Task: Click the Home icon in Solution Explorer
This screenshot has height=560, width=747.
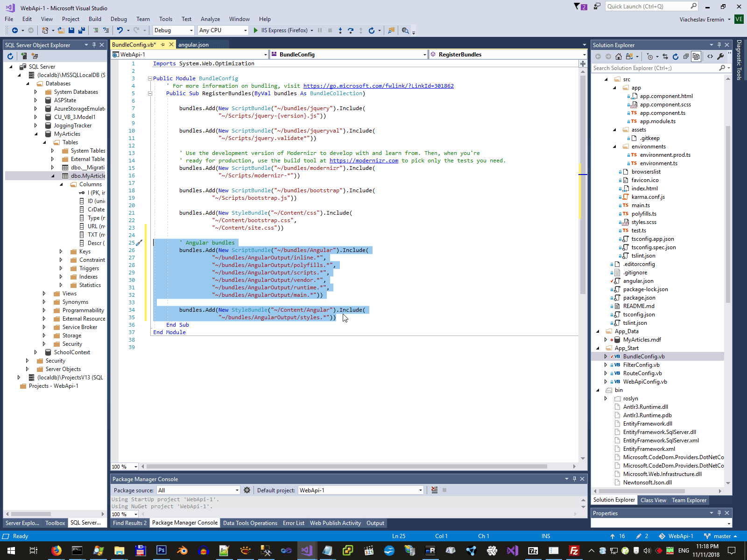Action: pyautogui.click(x=619, y=56)
